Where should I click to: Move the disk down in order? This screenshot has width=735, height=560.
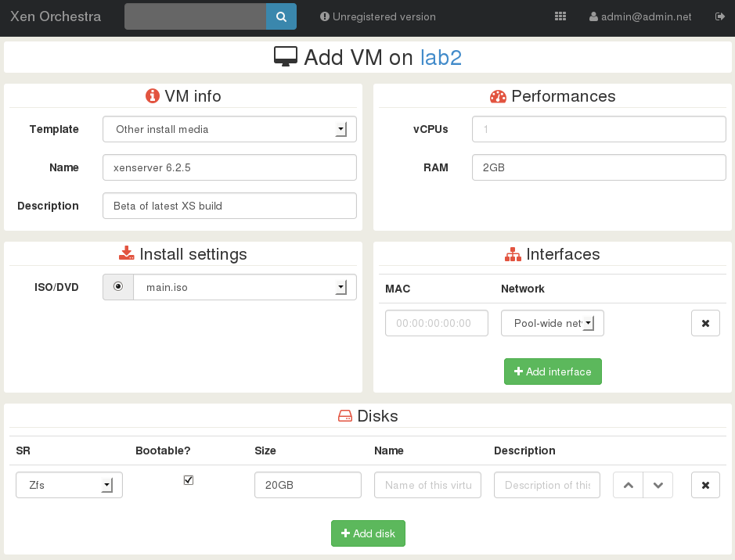point(658,485)
